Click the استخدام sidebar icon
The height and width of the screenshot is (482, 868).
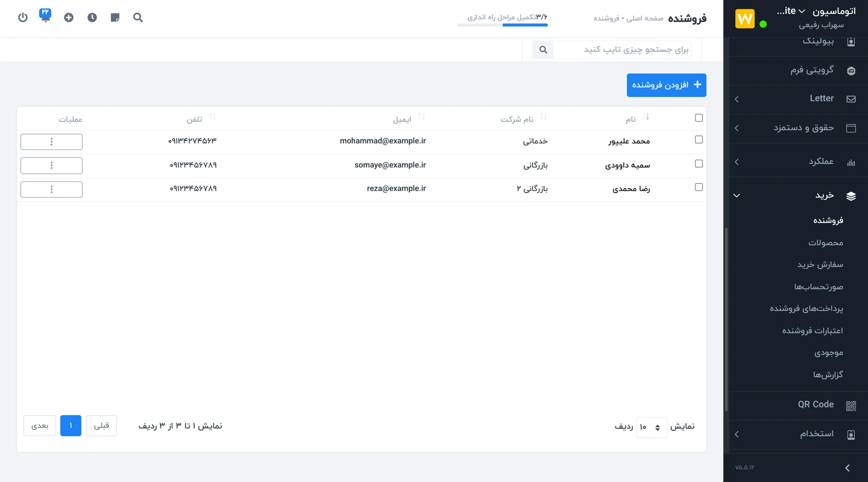(x=851, y=434)
